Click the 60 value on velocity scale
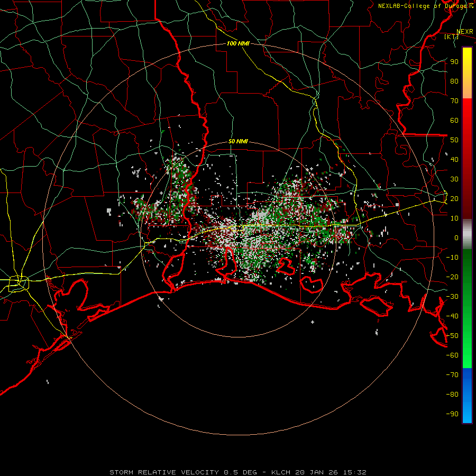 (x=454, y=121)
